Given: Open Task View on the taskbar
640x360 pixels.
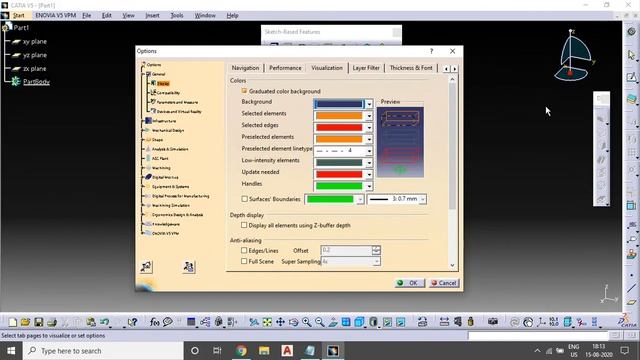Looking at the screenshot, I should click(x=217, y=351).
